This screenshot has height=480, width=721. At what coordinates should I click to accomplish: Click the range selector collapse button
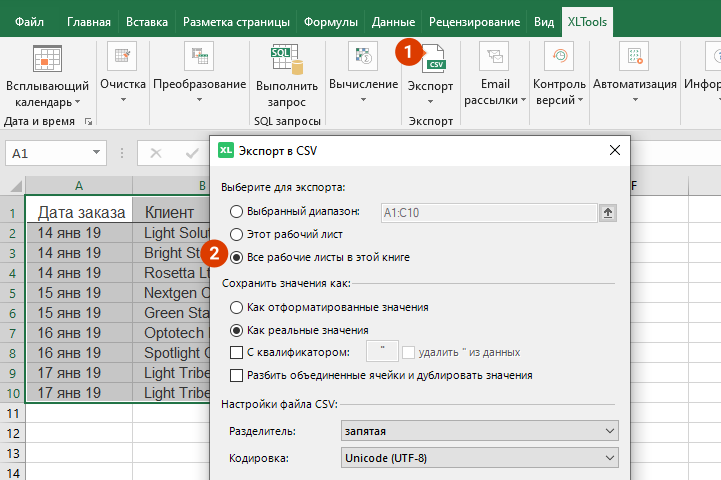(607, 211)
